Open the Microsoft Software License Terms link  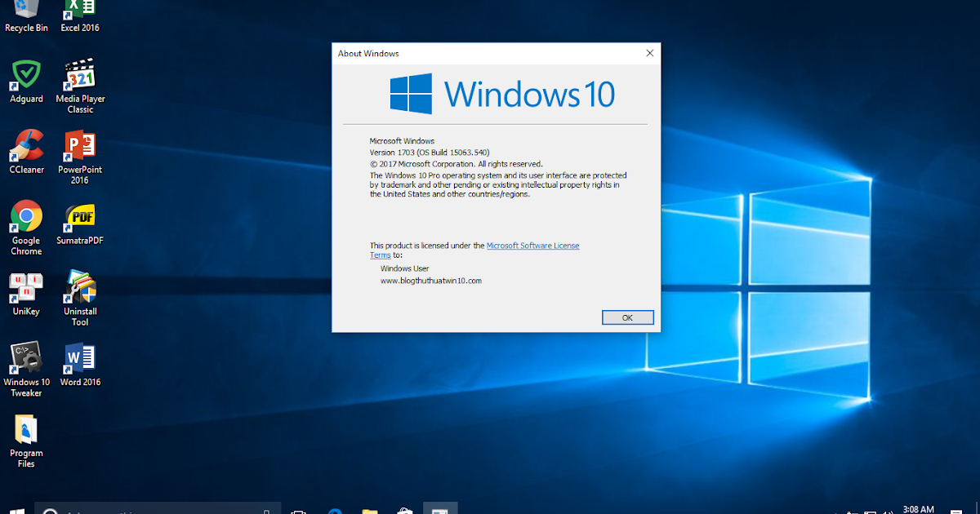[532, 245]
